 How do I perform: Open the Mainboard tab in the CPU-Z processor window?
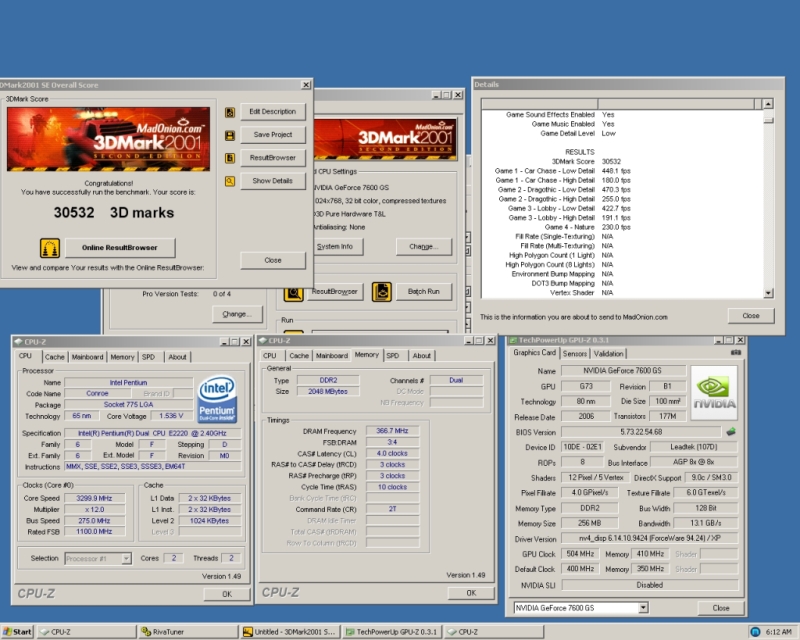[x=87, y=357]
